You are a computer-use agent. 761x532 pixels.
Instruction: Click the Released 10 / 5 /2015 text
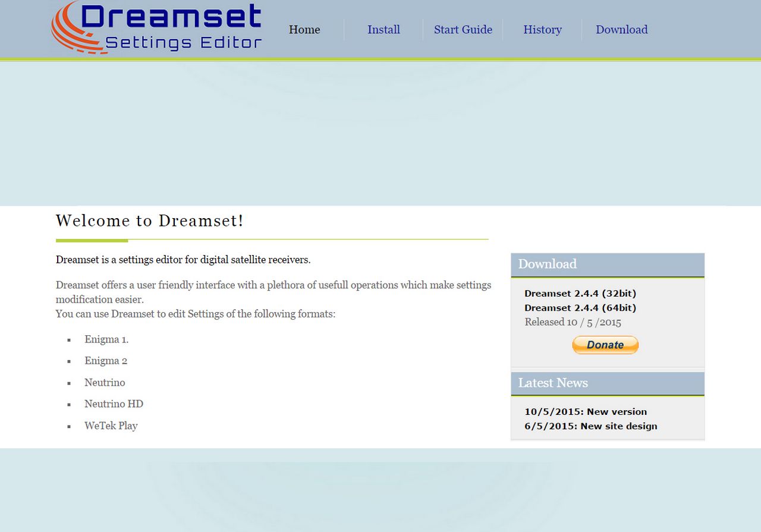pos(573,322)
